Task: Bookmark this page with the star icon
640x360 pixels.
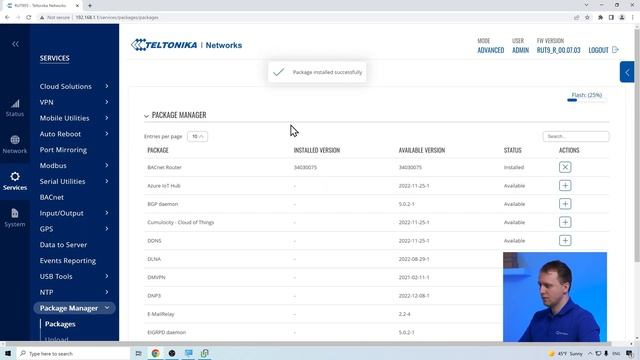Action: [x=587, y=17]
